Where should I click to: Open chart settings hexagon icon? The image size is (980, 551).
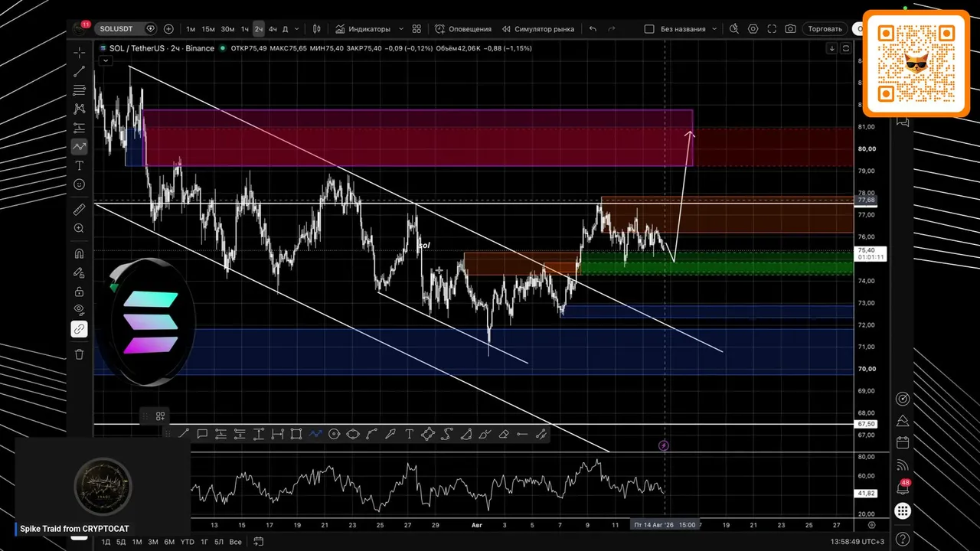pos(753,29)
